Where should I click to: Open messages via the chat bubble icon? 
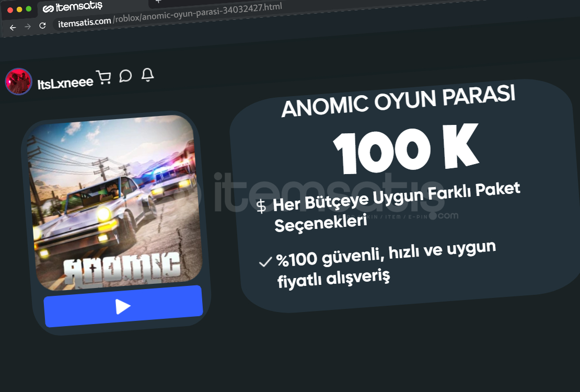(x=125, y=76)
